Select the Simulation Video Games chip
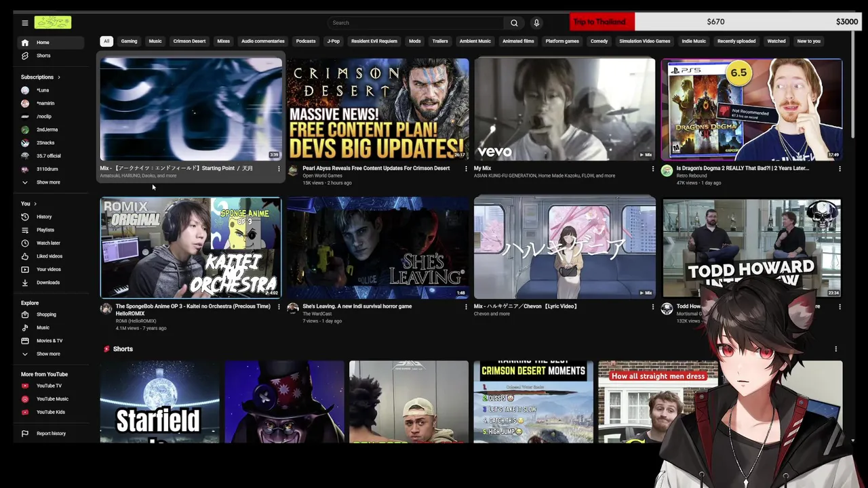 click(645, 41)
